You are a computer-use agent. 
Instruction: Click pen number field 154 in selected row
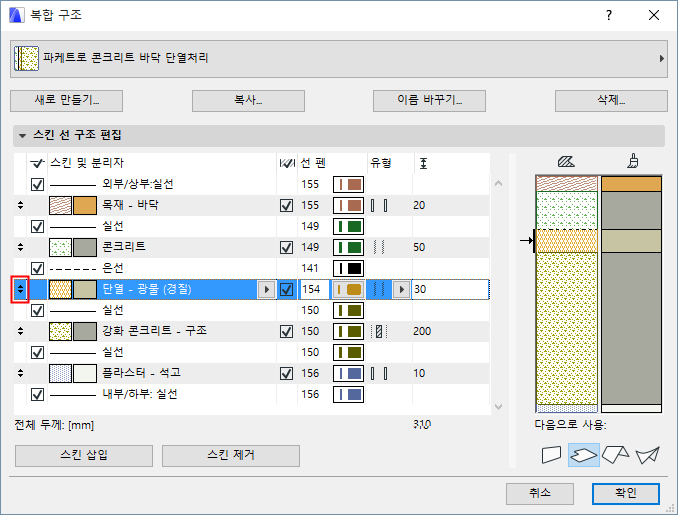[x=314, y=289]
